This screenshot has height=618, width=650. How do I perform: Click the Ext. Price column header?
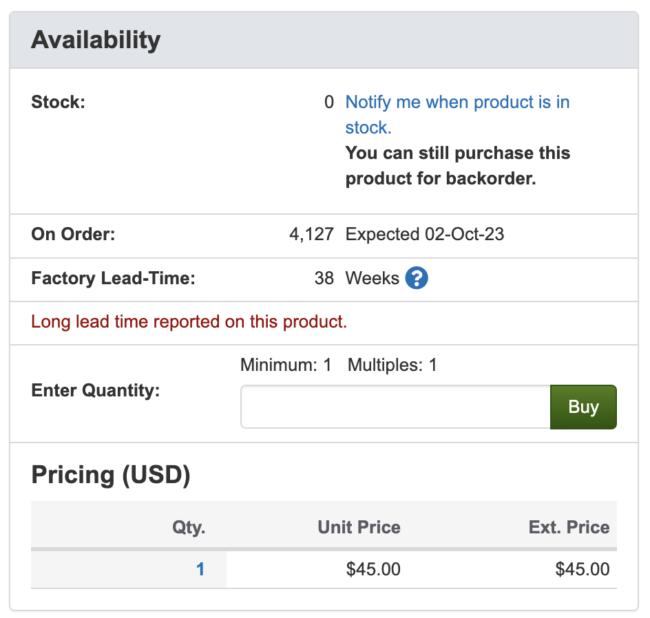[569, 527]
